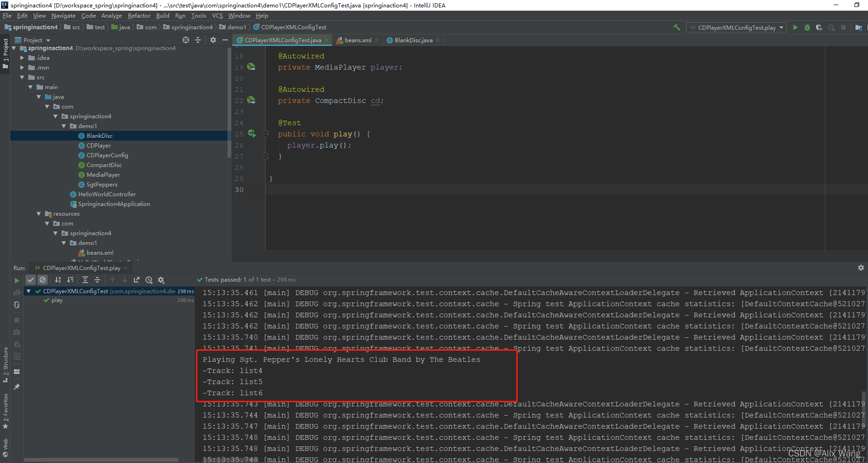Pin the Run tab with the pin icon
The height and width of the screenshot is (463, 868).
tap(17, 386)
